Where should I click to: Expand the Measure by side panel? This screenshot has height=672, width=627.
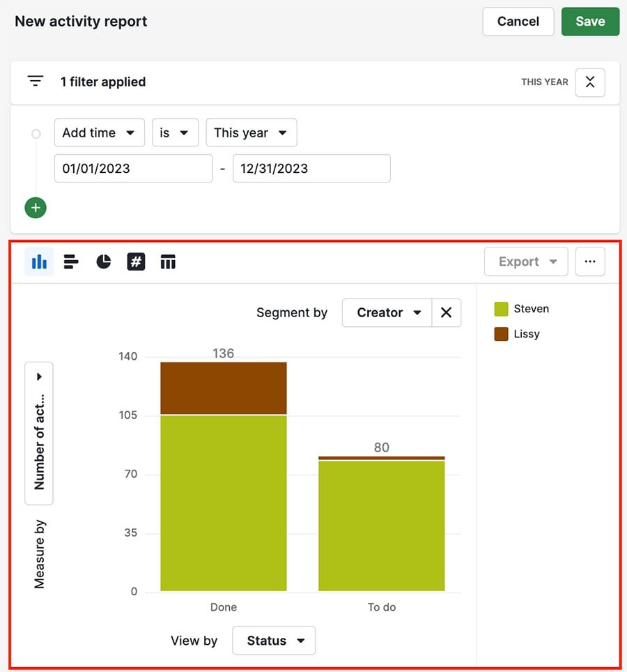click(x=38, y=376)
